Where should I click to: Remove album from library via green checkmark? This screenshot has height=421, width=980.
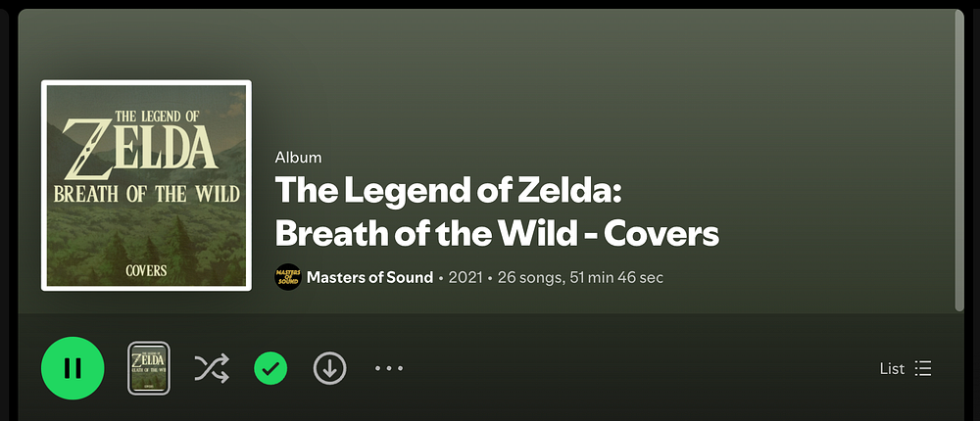(x=270, y=368)
